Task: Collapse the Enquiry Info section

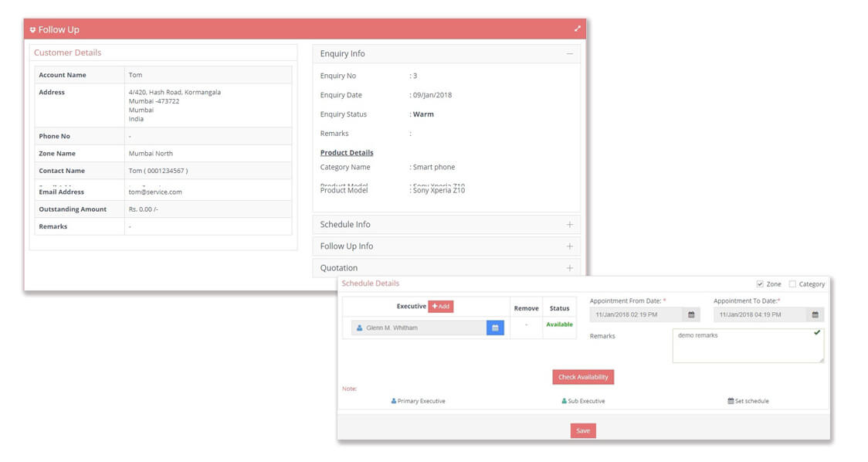Action: click(x=569, y=53)
